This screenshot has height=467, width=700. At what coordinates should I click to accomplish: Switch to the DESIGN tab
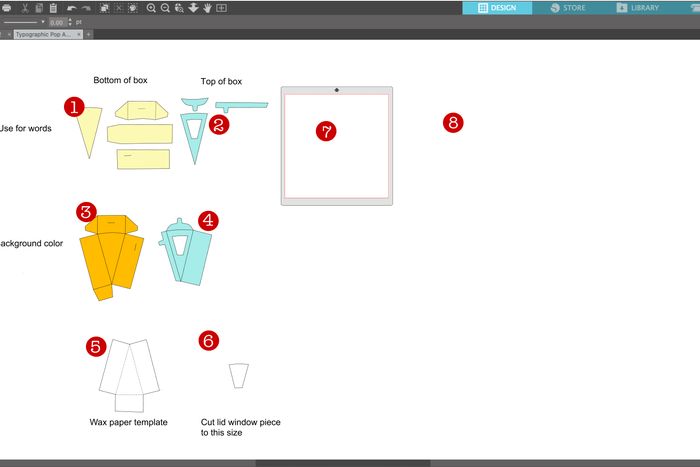coord(496,8)
